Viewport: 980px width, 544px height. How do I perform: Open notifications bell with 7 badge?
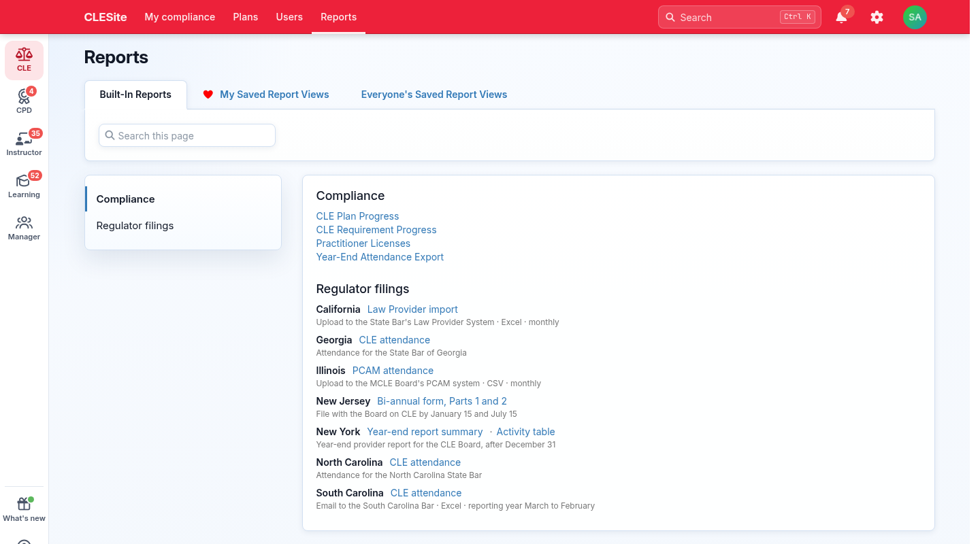(842, 17)
